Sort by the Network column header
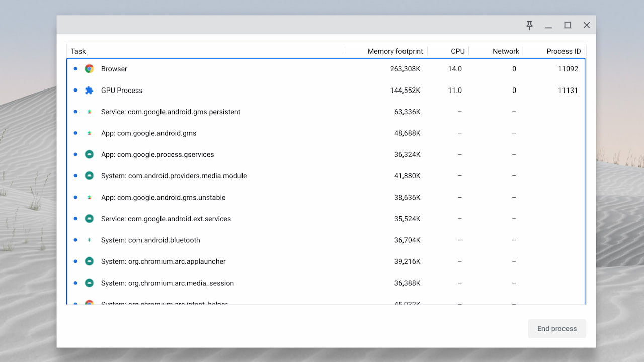This screenshot has width=644, height=362. tap(496, 51)
